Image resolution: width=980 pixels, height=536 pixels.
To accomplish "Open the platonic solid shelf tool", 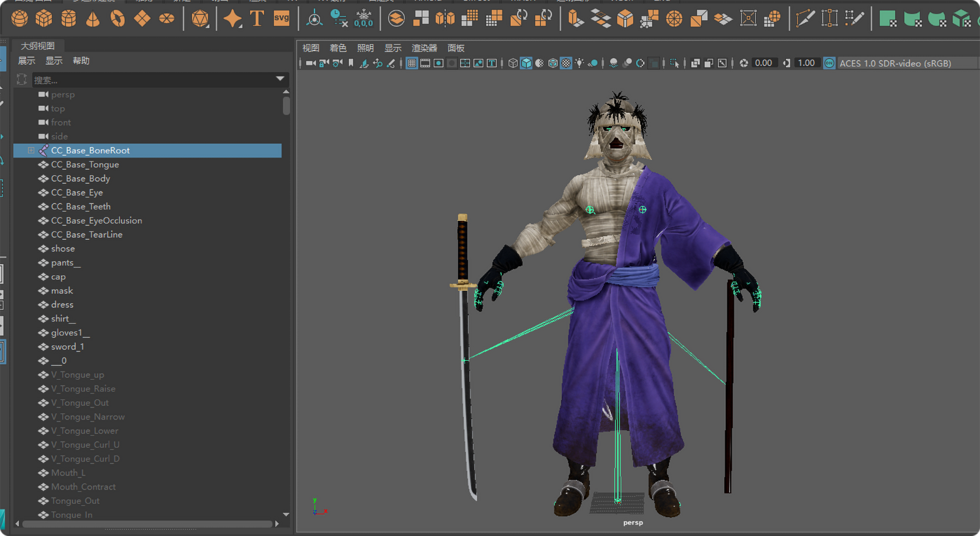I will point(200,18).
